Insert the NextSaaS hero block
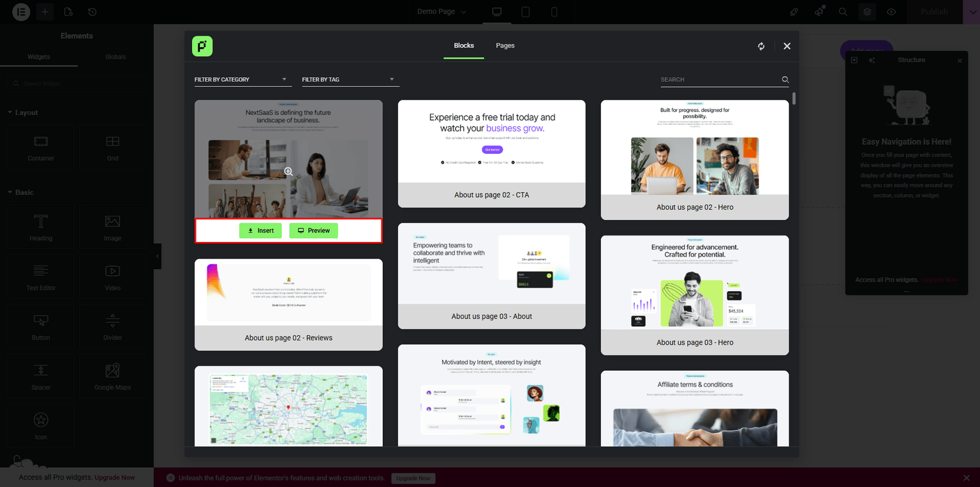The image size is (980, 487). click(260, 230)
